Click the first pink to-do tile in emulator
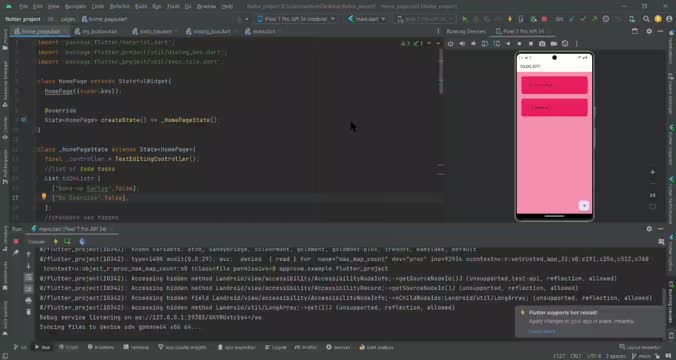This screenshot has height=360, width=676. [x=554, y=85]
